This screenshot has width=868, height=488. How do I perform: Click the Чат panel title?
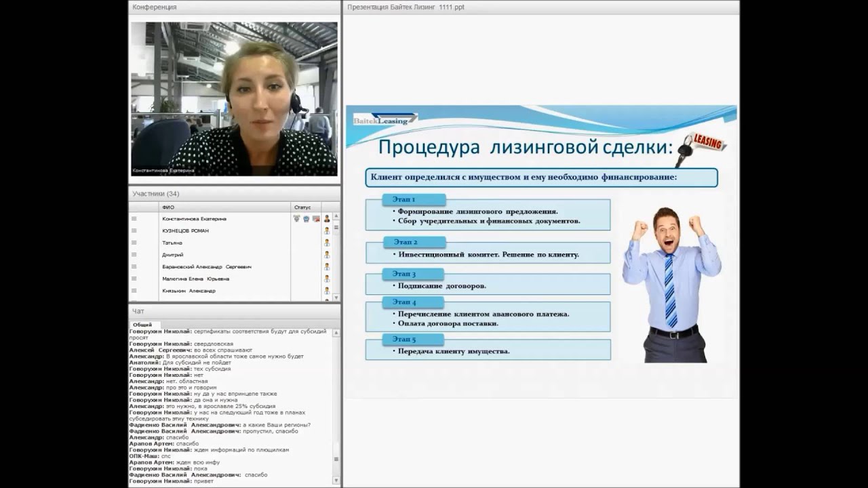click(x=138, y=311)
